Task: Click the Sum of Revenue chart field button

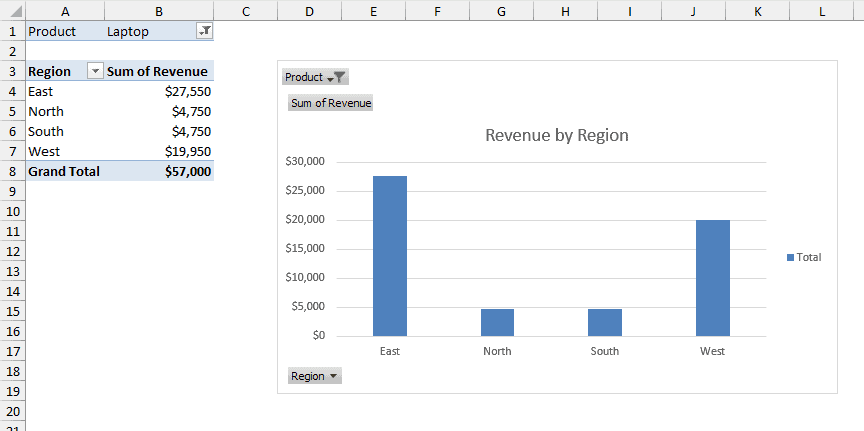Action: (331, 103)
